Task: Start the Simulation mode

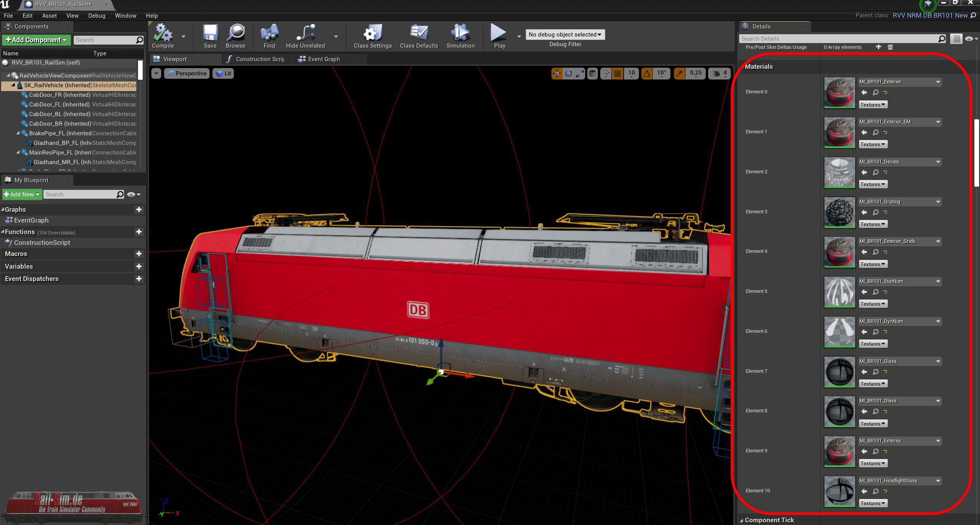Action: [460, 36]
